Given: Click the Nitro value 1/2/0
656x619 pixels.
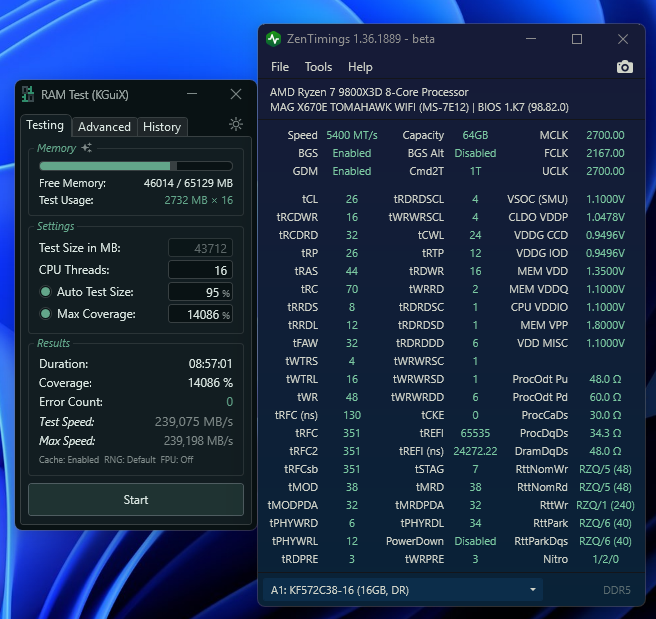Looking at the screenshot, I should click(x=605, y=559).
